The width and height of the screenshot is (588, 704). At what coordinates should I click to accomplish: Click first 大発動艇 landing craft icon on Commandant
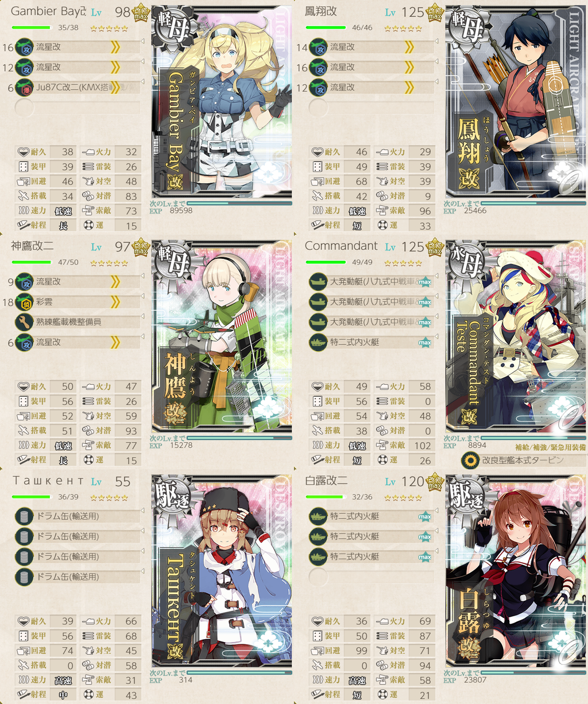pyautogui.click(x=318, y=282)
